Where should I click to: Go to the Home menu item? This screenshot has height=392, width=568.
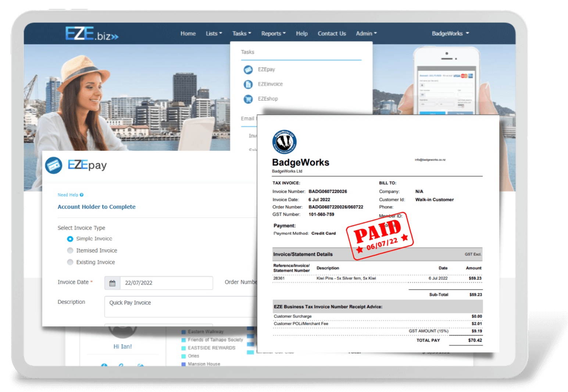188,33
